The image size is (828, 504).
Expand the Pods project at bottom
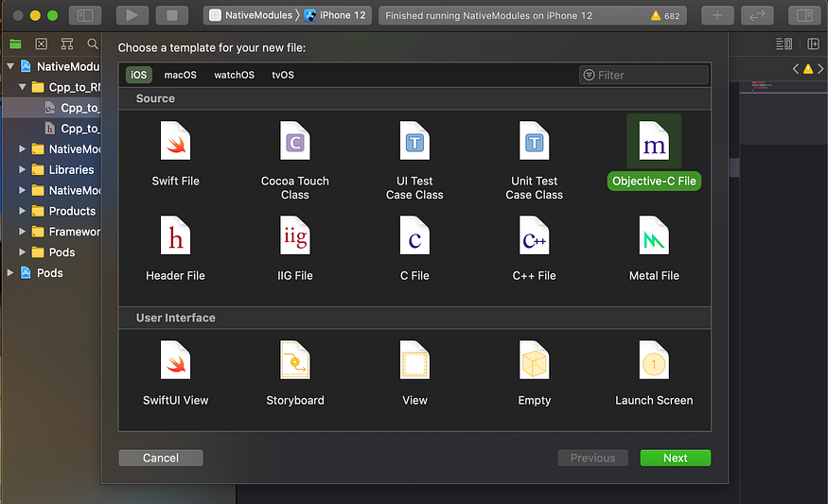(x=10, y=272)
